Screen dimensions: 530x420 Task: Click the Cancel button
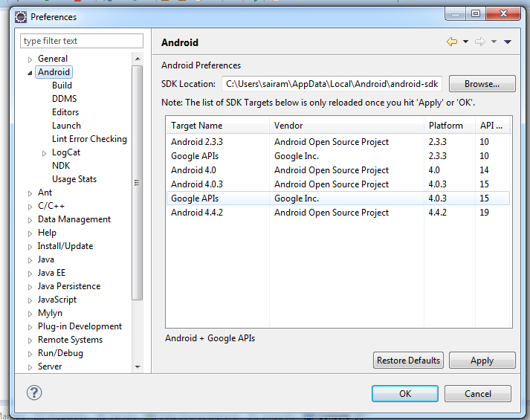(x=478, y=394)
